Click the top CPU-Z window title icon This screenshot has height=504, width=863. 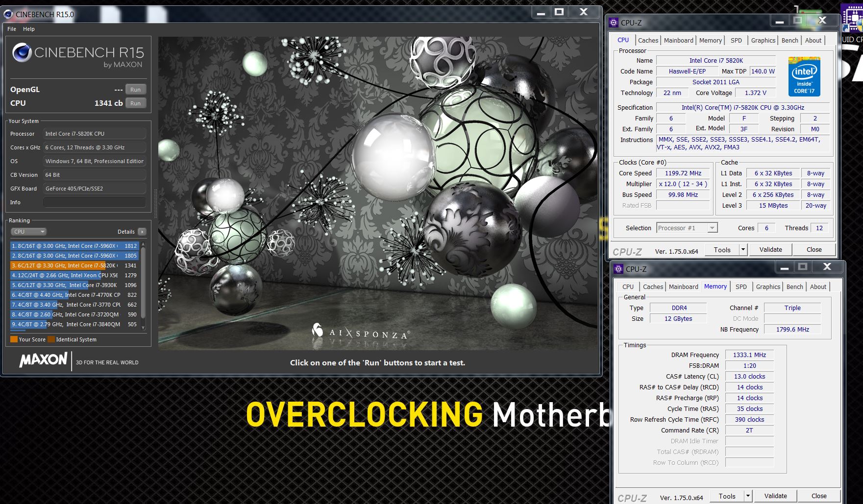point(614,23)
